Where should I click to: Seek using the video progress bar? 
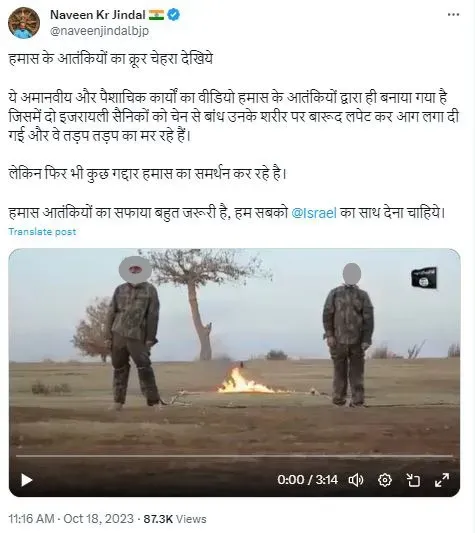click(x=235, y=456)
